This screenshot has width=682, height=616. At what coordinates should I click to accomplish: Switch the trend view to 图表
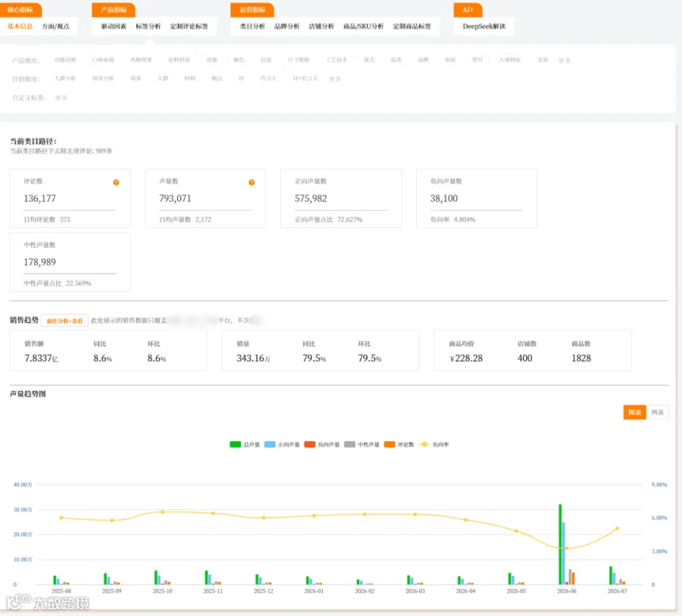pos(634,412)
